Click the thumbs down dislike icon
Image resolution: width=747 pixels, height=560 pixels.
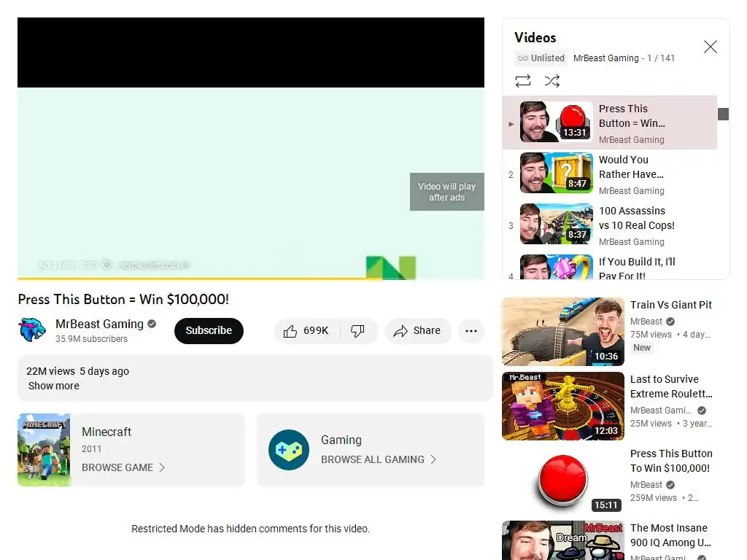click(x=357, y=330)
